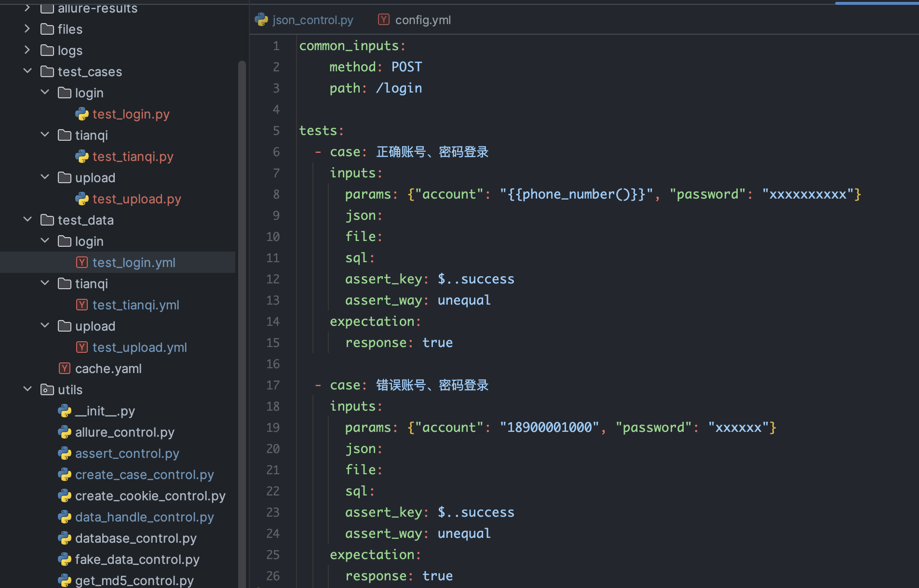Click line number 17 in gutter
Viewport: 919px width, 588px height.
[x=273, y=385]
